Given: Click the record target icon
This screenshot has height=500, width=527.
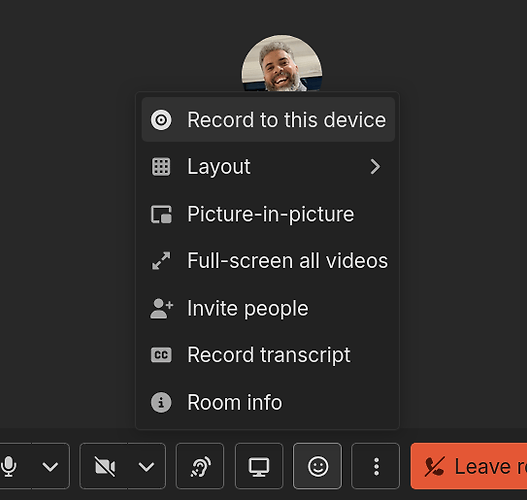Looking at the screenshot, I should point(161,120).
